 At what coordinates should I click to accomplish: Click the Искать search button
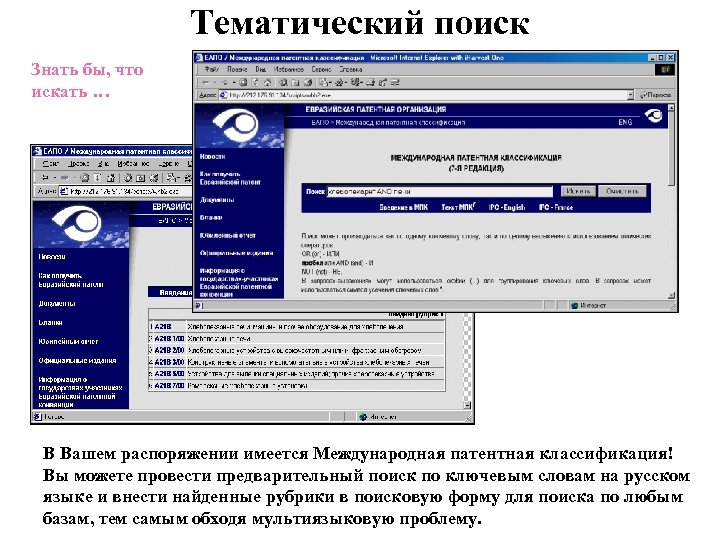coord(578,191)
